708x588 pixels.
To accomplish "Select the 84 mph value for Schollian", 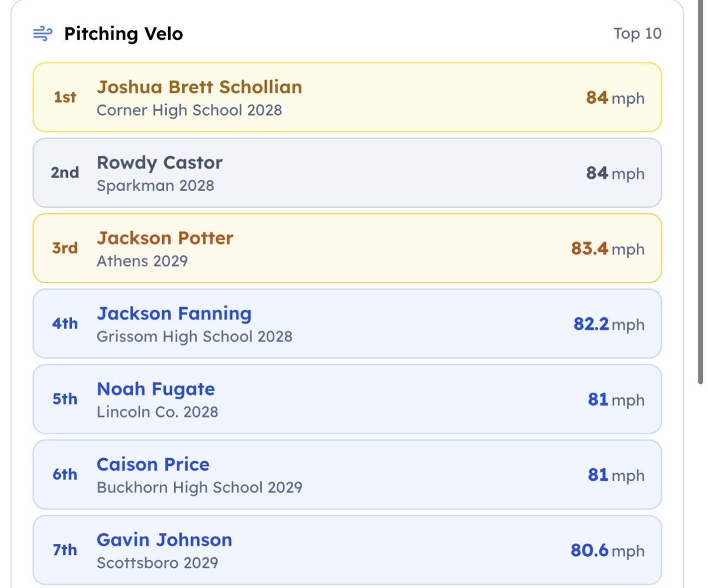I will (615, 97).
